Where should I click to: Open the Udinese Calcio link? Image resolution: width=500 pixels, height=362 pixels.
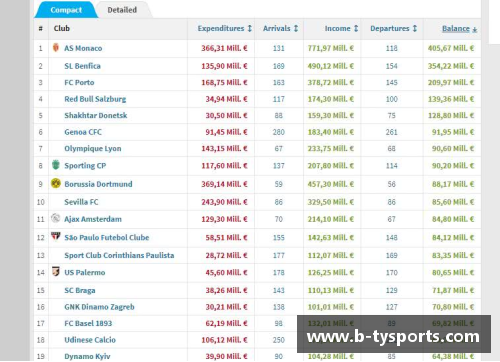coord(90,340)
